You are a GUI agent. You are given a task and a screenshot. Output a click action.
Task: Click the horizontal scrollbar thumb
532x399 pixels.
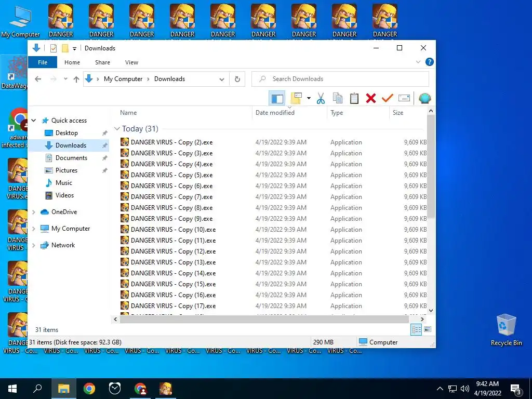click(x=264, y=320)
